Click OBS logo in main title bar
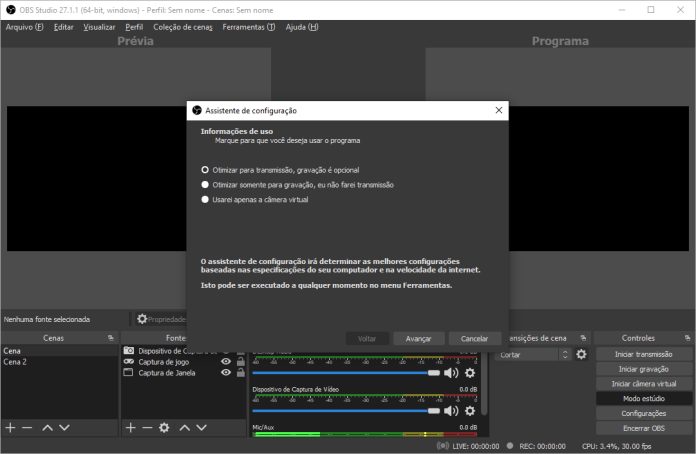The height and width of the screenshot is (454, 696). 11,10
